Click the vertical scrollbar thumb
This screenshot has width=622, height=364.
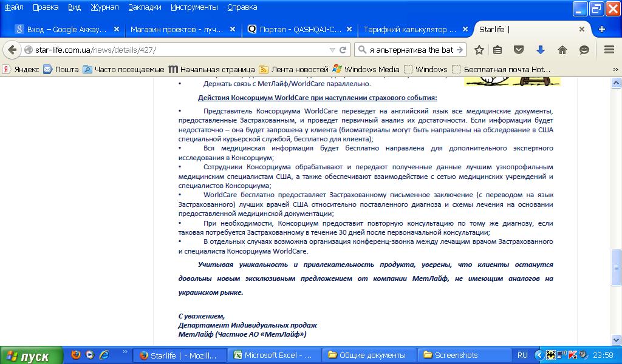pyautogui.click(x=615, y=267)
